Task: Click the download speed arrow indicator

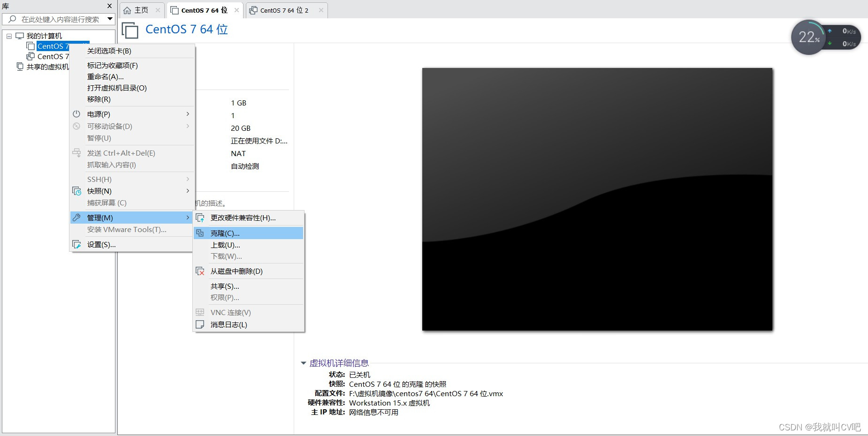Action: click(830, 44)
